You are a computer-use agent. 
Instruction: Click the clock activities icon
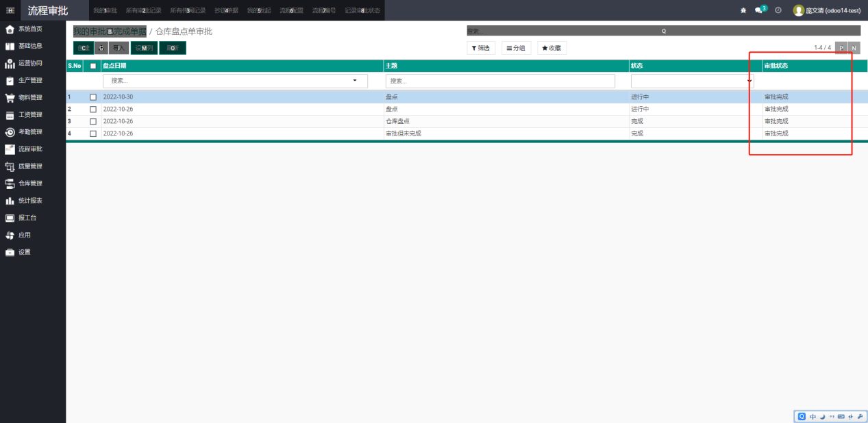click(778, 10)
